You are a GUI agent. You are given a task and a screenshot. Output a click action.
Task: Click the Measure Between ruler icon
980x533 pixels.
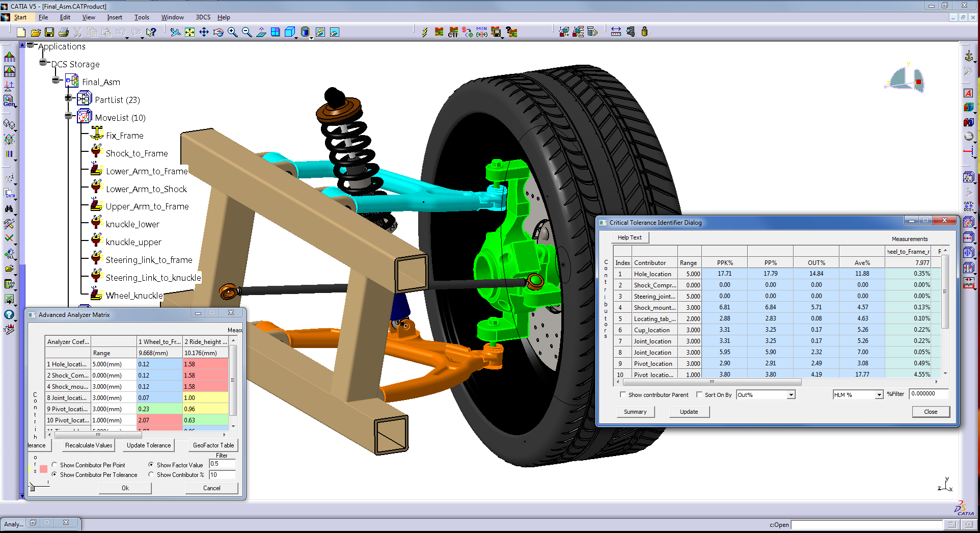click(x=616, y=32)
